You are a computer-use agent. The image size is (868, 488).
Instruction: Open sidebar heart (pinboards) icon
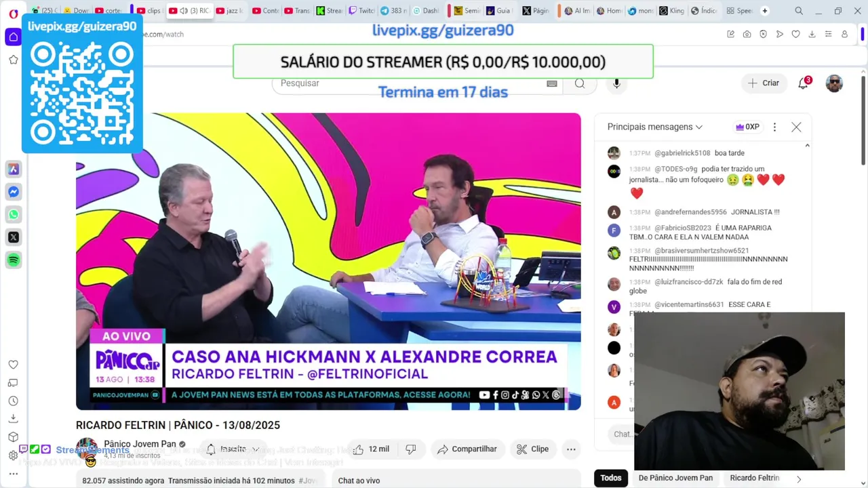[13, 365]
